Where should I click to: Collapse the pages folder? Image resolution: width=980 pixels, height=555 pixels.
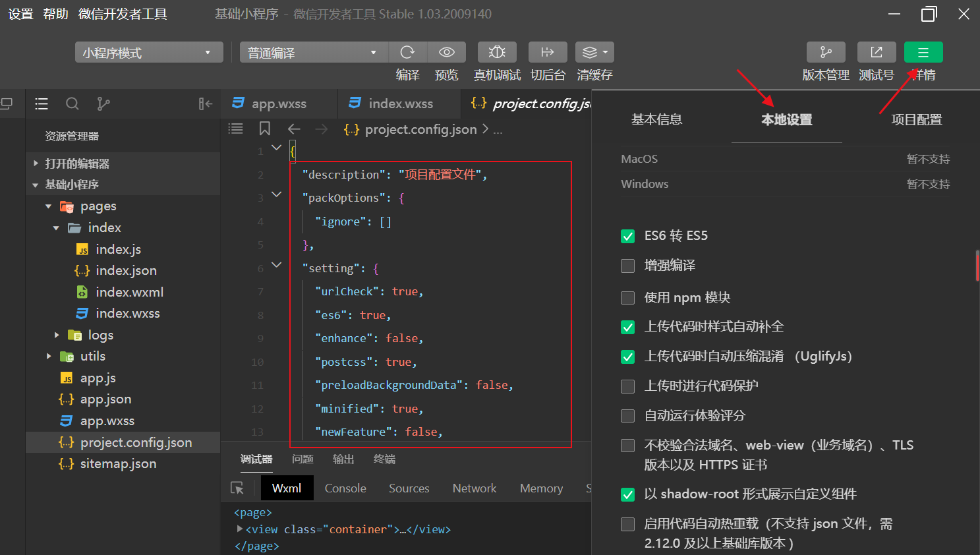(x=48, y=206)
